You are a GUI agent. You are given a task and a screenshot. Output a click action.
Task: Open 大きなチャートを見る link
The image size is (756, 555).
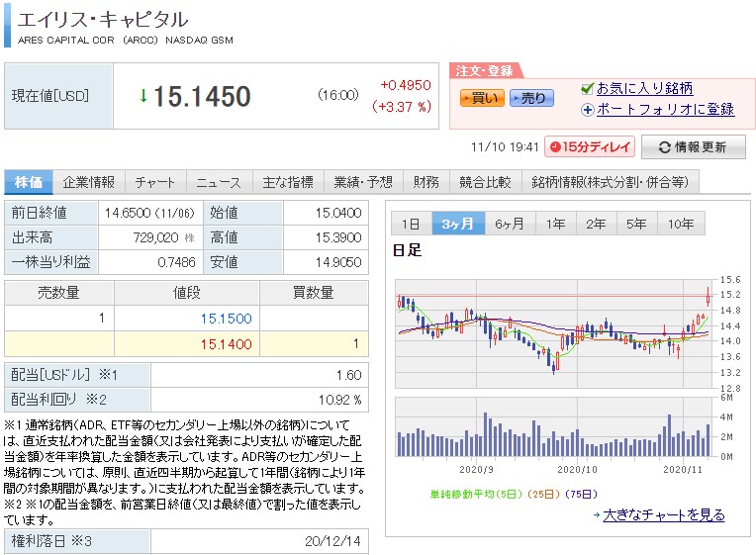pyautogui.click(x=663, y=515)
